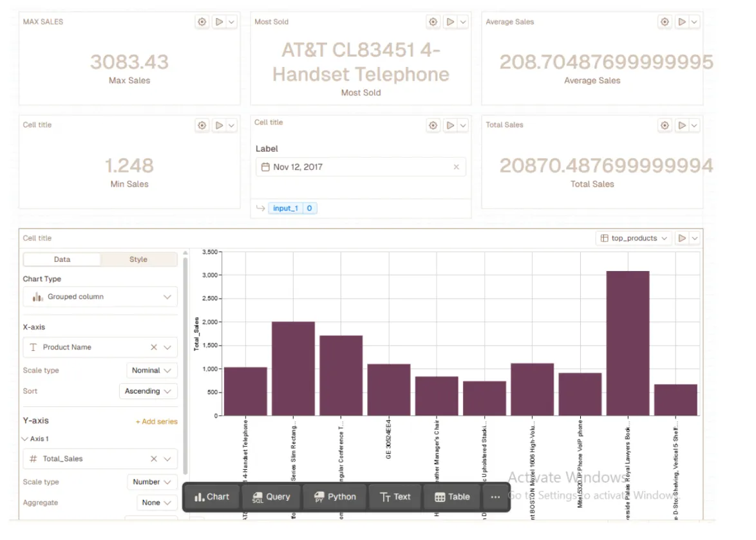Open the Chart Type Grouped column dropdown

point(100,297)
